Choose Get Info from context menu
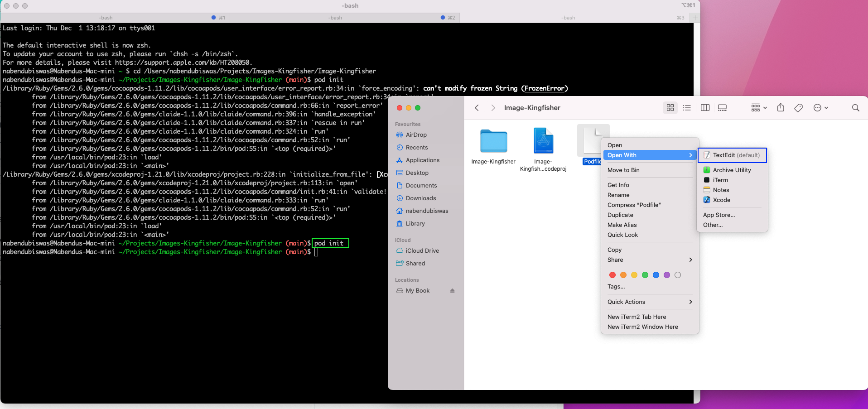This screenshot has width=868, height=409. pos(649,185)
